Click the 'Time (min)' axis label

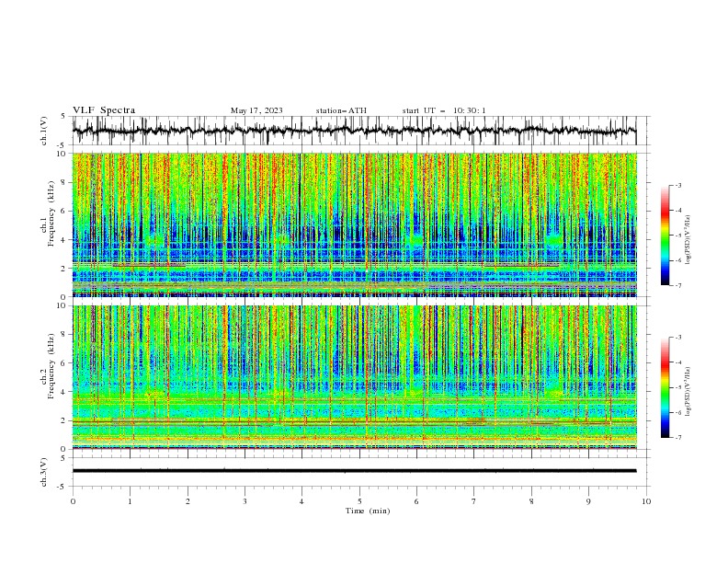368,511
